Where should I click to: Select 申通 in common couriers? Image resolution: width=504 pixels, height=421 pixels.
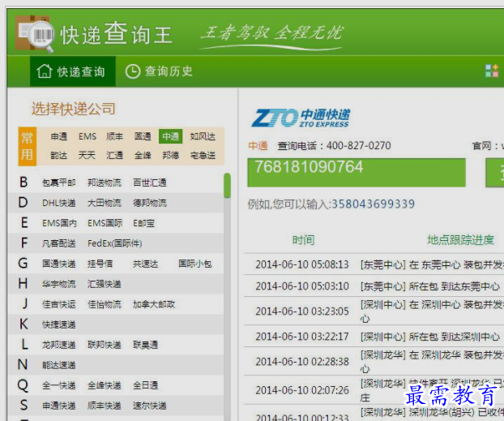click(x=59, y=136)
